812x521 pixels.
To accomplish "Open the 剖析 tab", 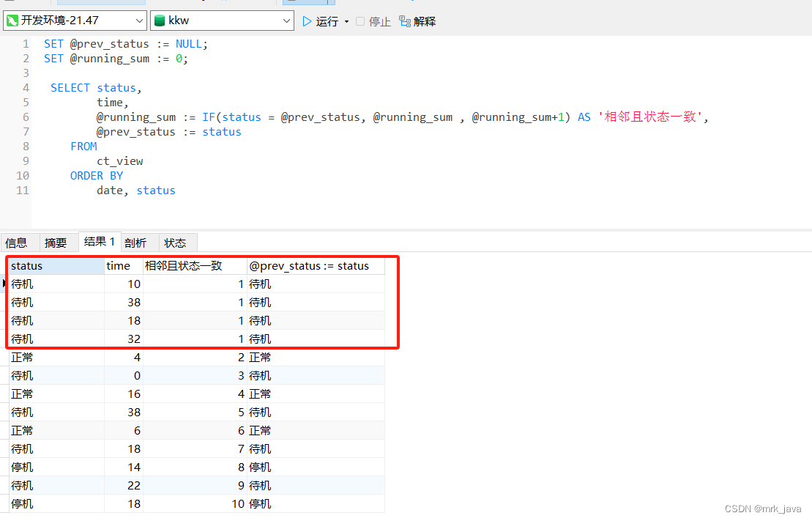I will click(135, 243).
